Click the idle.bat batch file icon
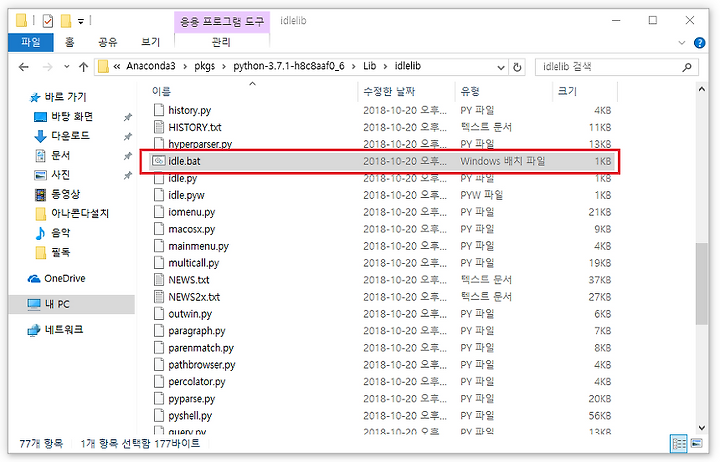This screenshot has width=720, height=462. [158, 161]
